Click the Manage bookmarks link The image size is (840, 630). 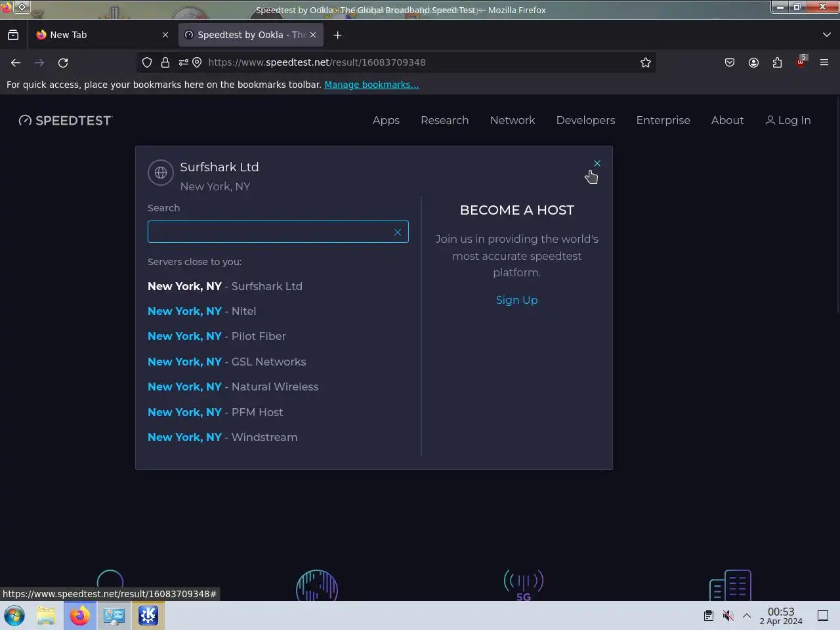371,85
